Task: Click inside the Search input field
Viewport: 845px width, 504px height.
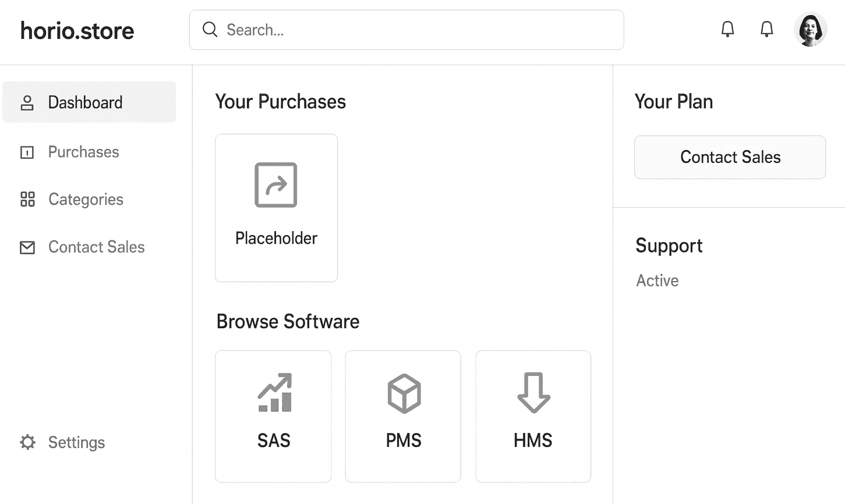Action: tap(408, 30)
